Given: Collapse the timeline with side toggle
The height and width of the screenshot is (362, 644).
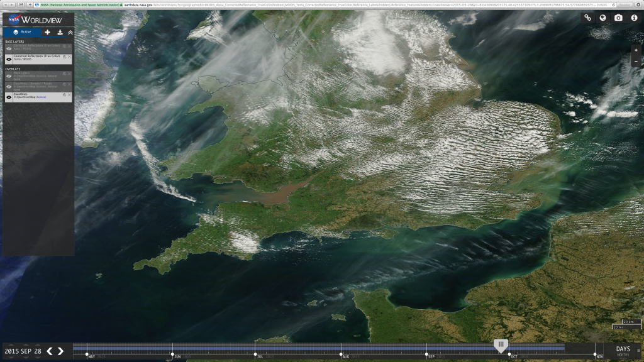Looking at the screenshot, I should (x=639, y=351).
